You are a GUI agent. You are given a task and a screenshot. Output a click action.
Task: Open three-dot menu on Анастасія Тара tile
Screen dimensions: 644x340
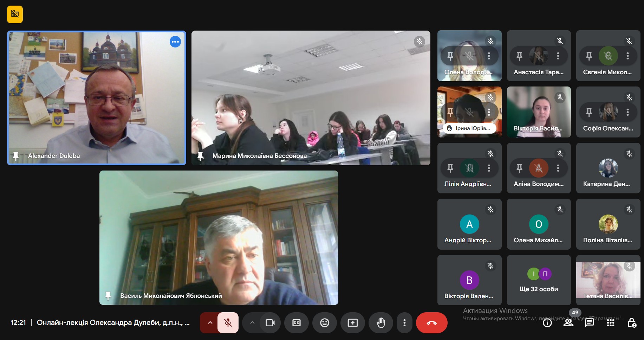558,56
